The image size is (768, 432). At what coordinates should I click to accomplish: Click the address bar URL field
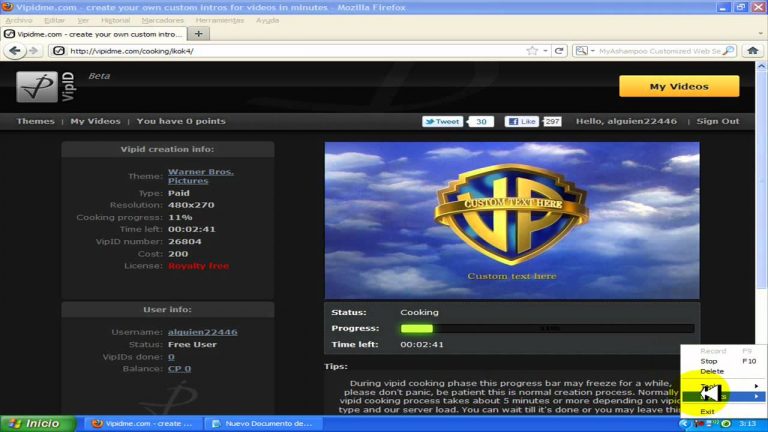coord(296,50)
